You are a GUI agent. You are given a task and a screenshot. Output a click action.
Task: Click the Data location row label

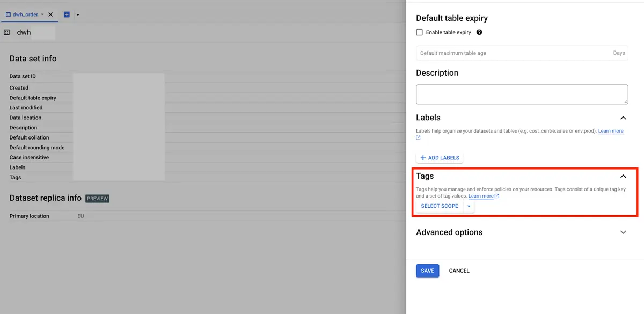(x=25, y=118)
